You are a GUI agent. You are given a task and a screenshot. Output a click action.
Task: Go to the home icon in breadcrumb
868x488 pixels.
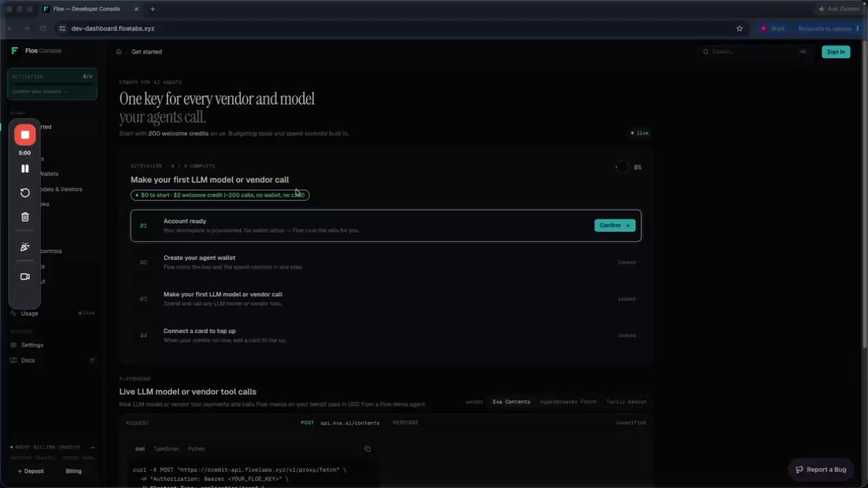(119, 52)
